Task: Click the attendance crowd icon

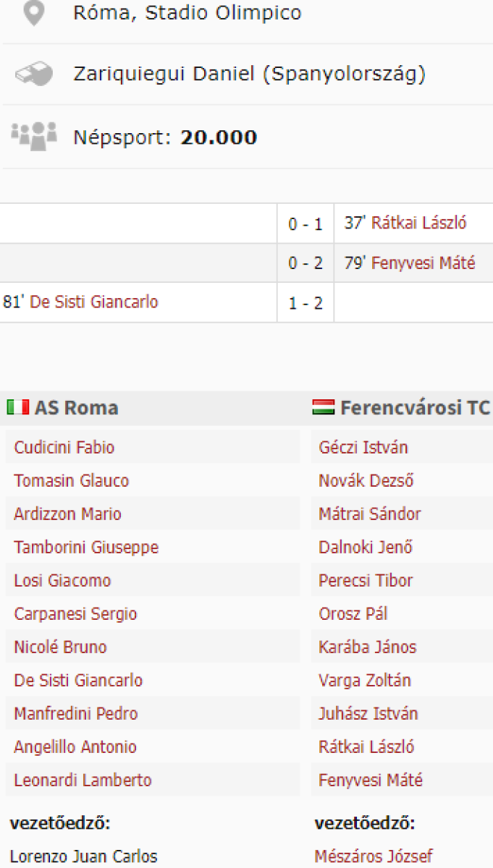Action: (33, 136)
